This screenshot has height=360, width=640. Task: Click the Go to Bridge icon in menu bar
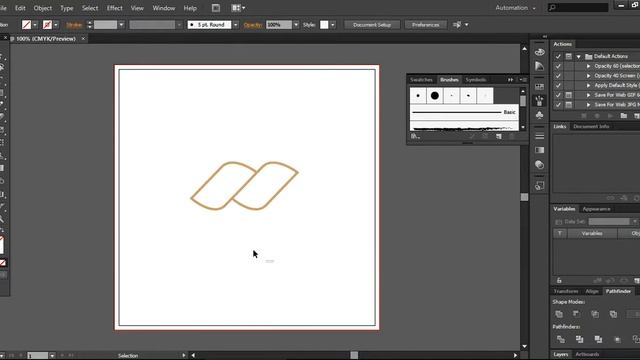click(216, 8)
